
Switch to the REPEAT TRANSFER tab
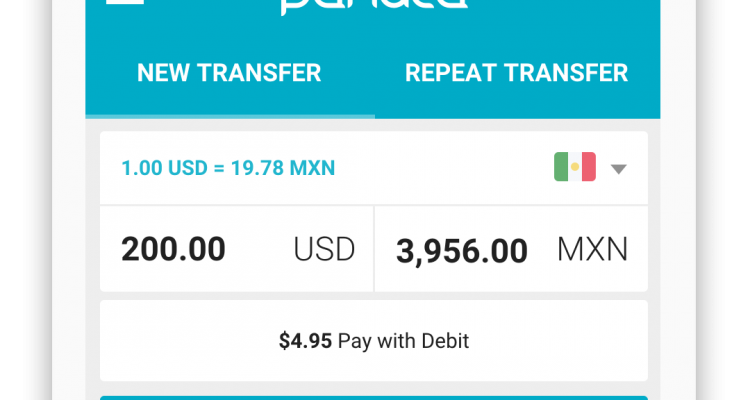click(x=517, y=73)
